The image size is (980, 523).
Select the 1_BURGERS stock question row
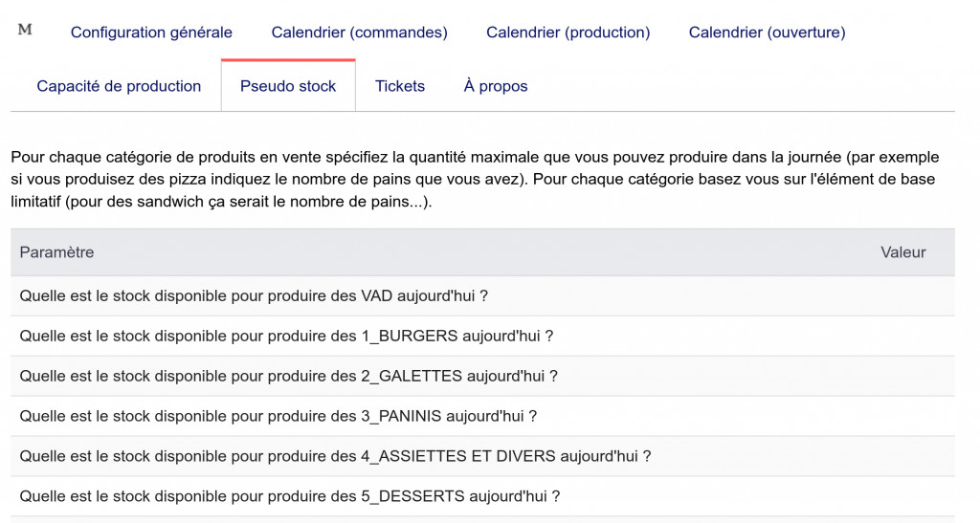coord(287,337)
